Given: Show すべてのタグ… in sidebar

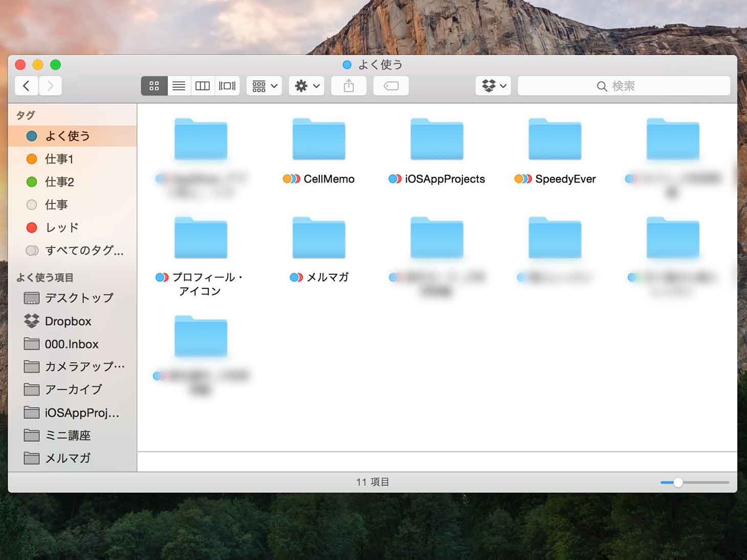Looking at the screenshot, I should click(73, 251).
